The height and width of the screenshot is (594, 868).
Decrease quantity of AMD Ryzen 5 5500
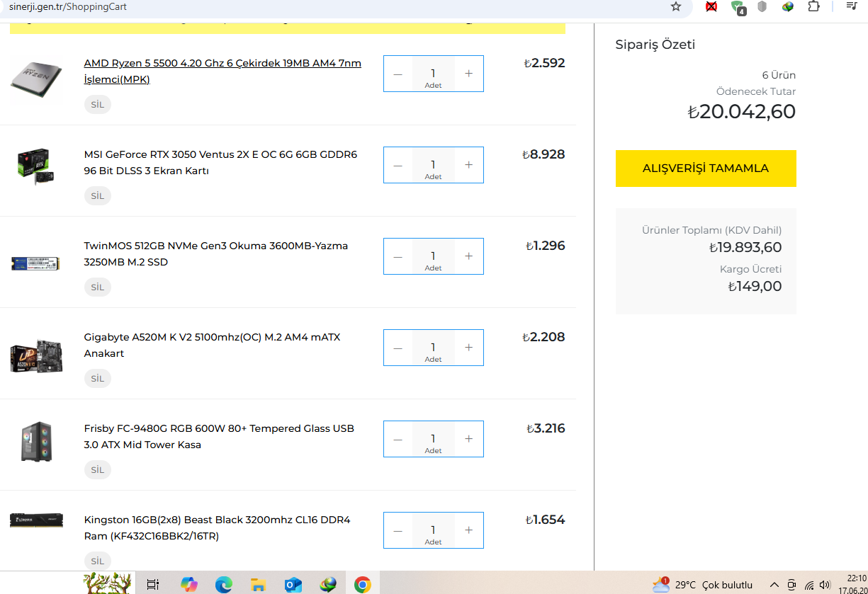398,74
